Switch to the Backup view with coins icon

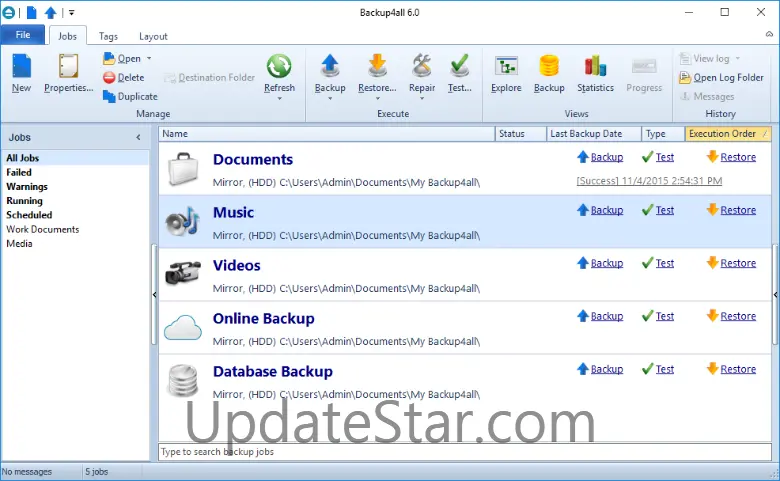tap(549, 74)
